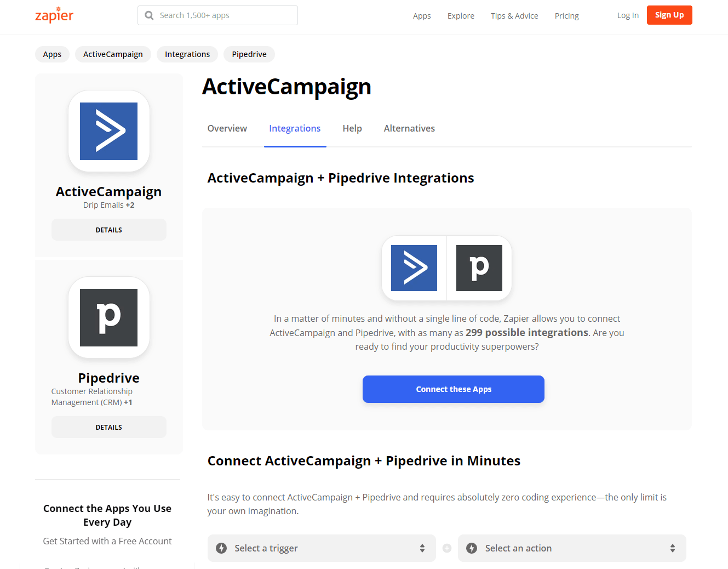The width and height of the screenshot is (728, 569).
Task: Open Tips & Advice menu
Action: (514, 16)
